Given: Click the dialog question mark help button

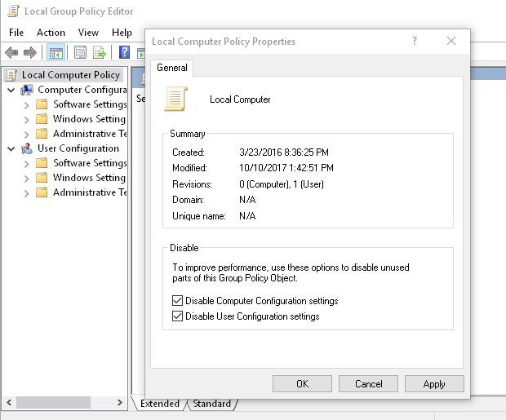Looking at the screenshot, I should tap(415, 41).
